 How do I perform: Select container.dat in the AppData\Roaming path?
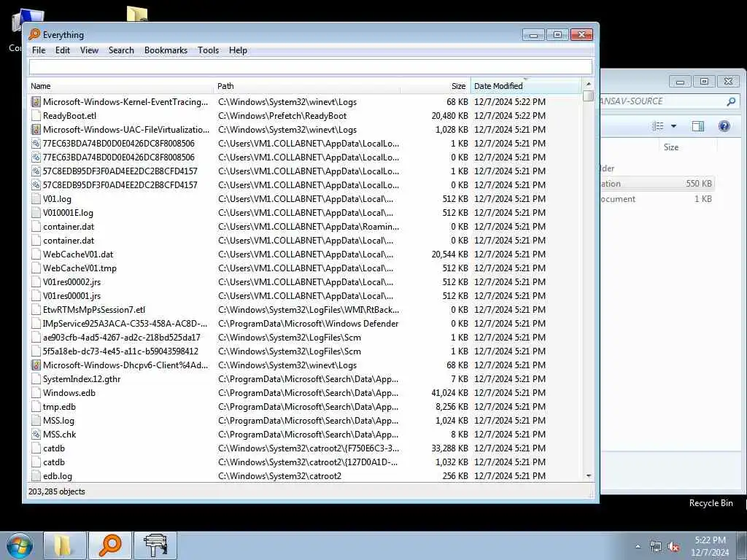(x=69, y=227)
